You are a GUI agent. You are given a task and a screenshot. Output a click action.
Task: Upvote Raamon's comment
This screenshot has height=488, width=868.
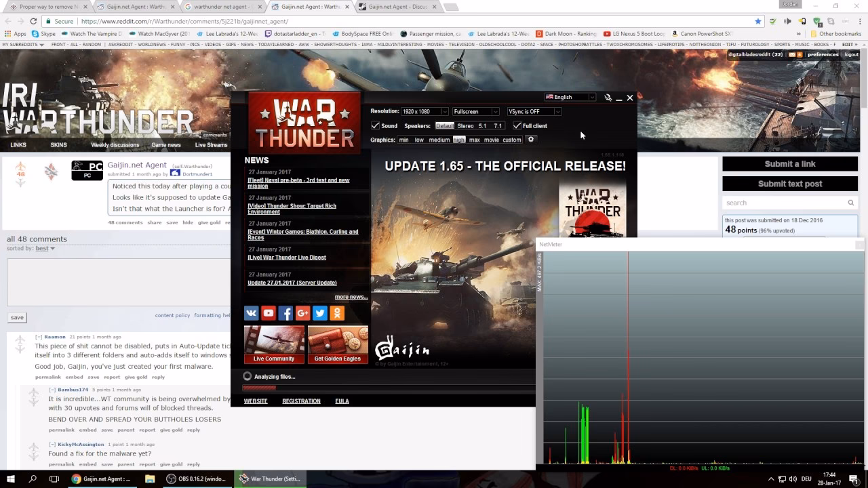click(x=20, y=339)
